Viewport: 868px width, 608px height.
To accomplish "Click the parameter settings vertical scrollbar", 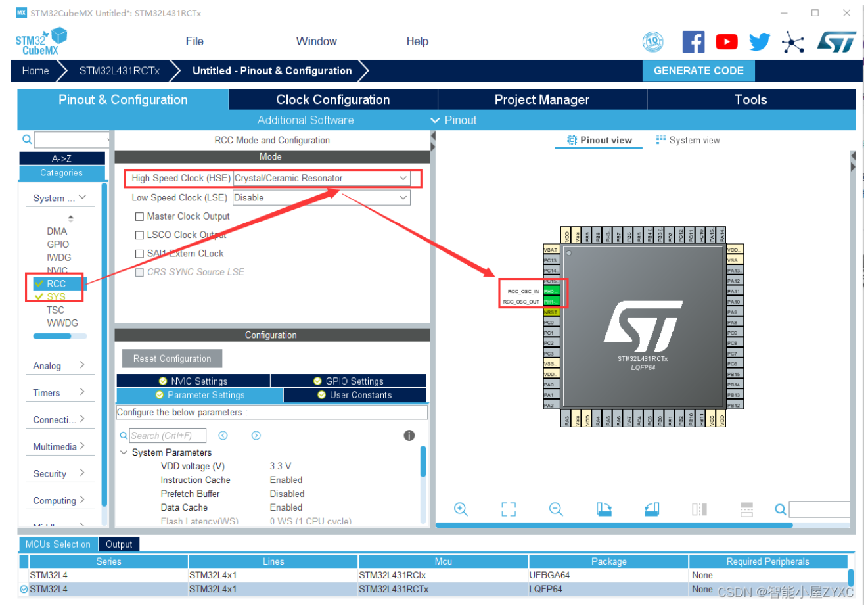I will pos(423,460).
